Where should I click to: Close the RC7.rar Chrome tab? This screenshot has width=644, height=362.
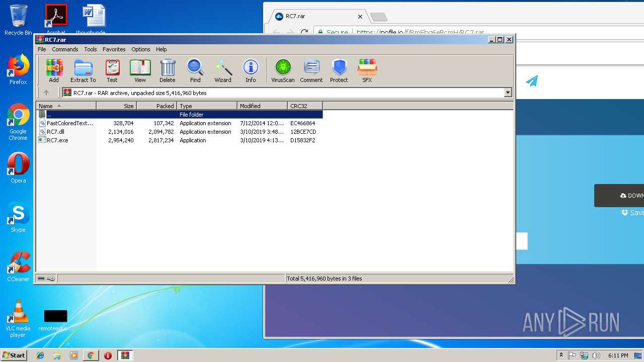click(x=360, y=17)
